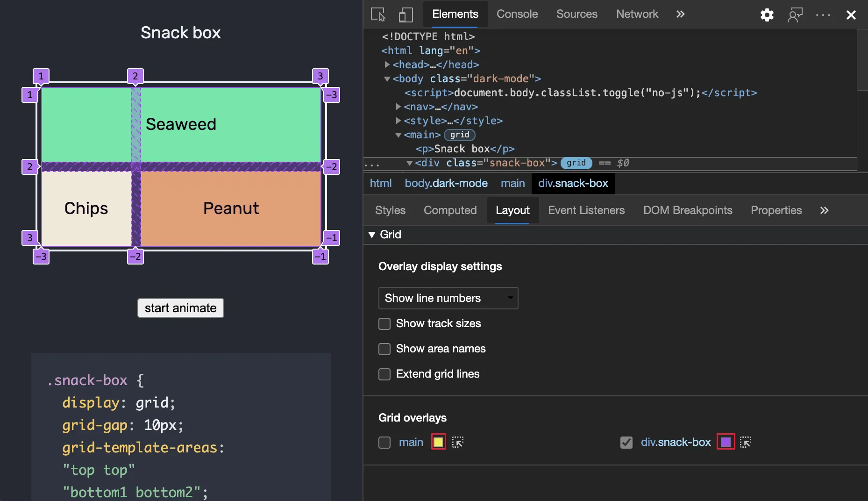Select the html lang="en" node
Viewport: 868px width, 501px height.
(x=430, y=50)
